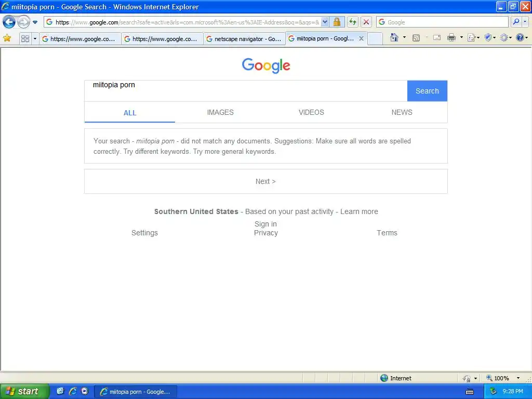
Task: Open the Terms footer link
Action: [387, 233]
